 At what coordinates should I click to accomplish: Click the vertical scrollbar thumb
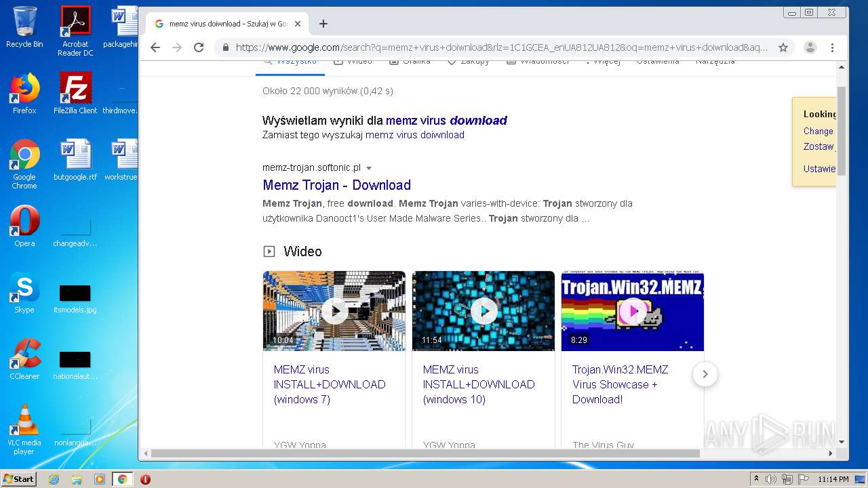pos(842,130)
